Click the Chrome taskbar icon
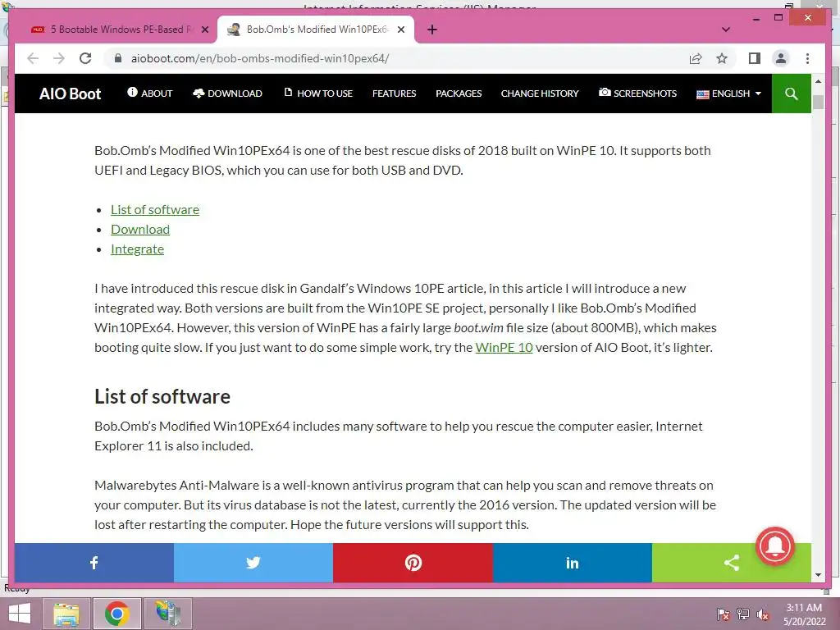This screenshot has height=630, width=840. 117,614
